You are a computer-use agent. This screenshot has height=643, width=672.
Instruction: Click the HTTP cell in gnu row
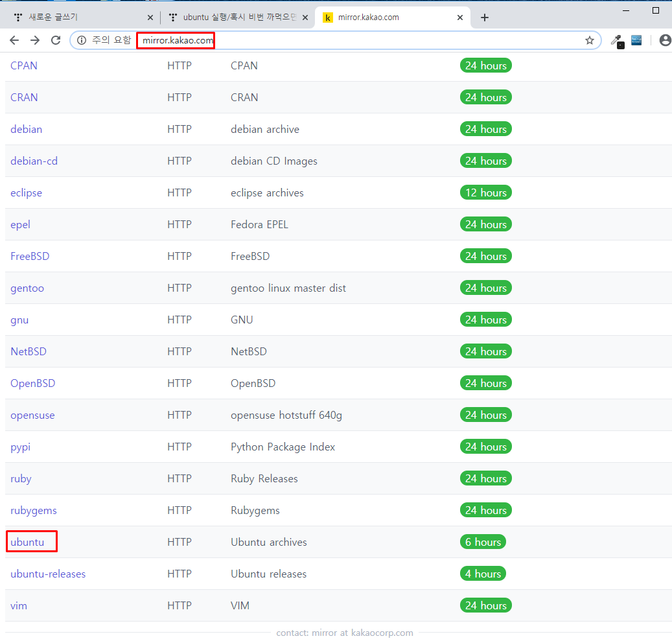tap(179, 320)
